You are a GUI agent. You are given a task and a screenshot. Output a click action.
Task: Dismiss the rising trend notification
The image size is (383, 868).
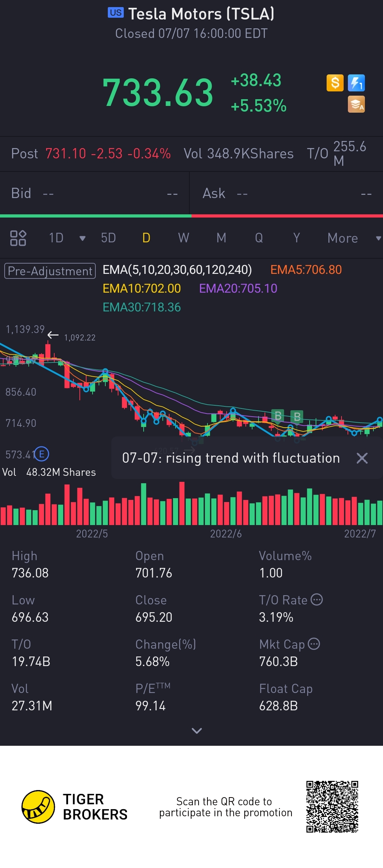point(362,458)
